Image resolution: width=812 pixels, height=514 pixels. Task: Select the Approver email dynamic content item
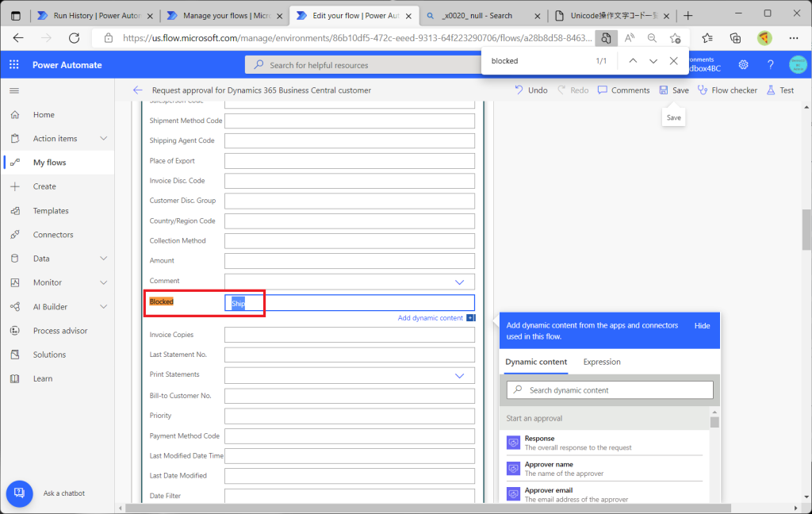pos(604,494)
